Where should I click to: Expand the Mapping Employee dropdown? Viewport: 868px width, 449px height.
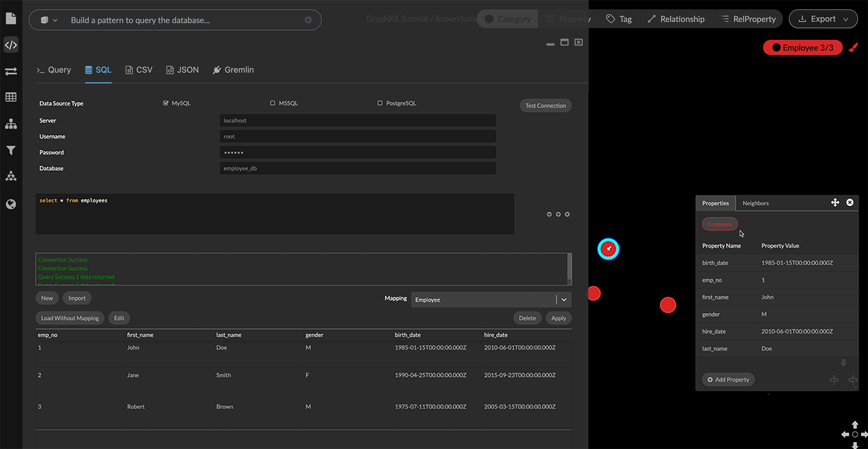point(564,299)
